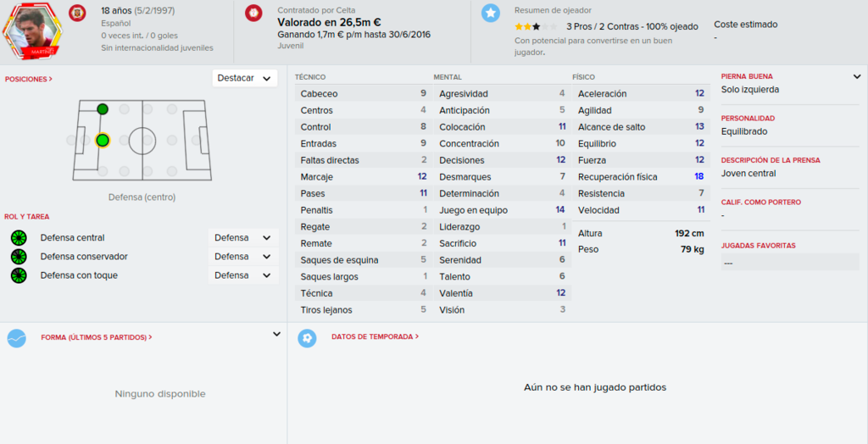Click the season stats football icon

[x=307, y=338]
